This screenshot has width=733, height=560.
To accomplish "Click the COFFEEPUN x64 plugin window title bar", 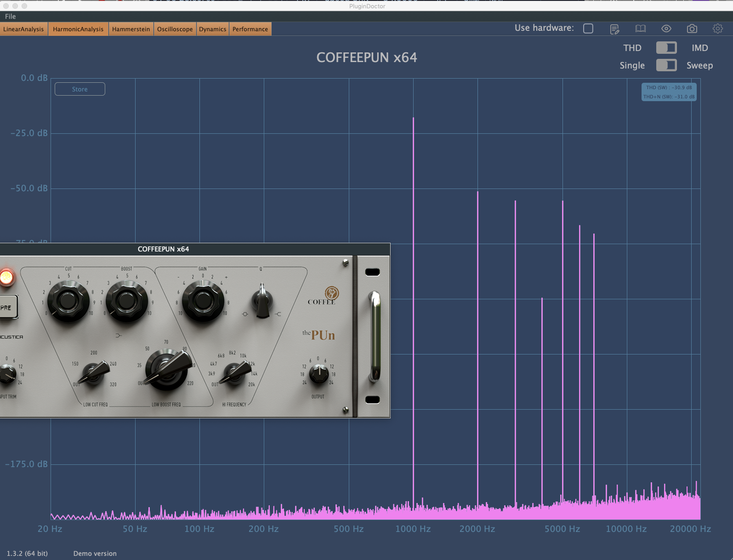I will tap(195, 249).
